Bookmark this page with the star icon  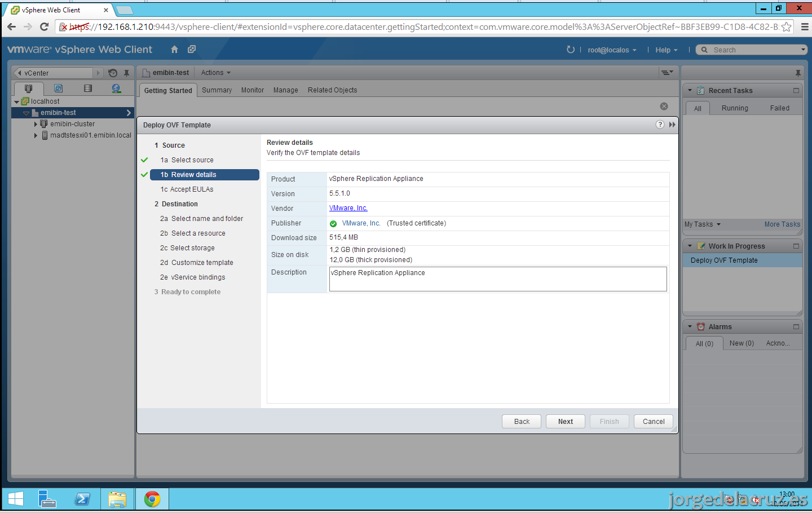[x=786, y=26]
